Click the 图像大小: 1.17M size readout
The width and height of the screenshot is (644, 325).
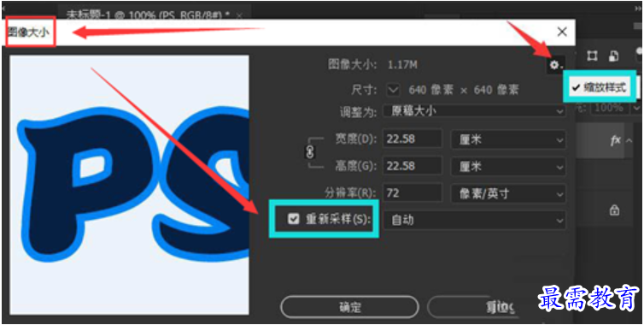372,65
